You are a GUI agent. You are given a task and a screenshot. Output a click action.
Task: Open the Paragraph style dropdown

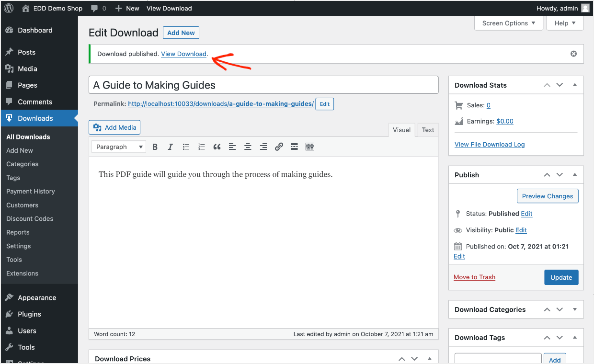[x=118, y=147]
